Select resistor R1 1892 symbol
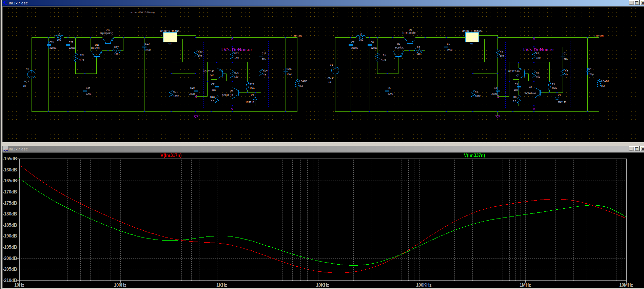This screenshot has height=289, width=644. pos(473,94)
